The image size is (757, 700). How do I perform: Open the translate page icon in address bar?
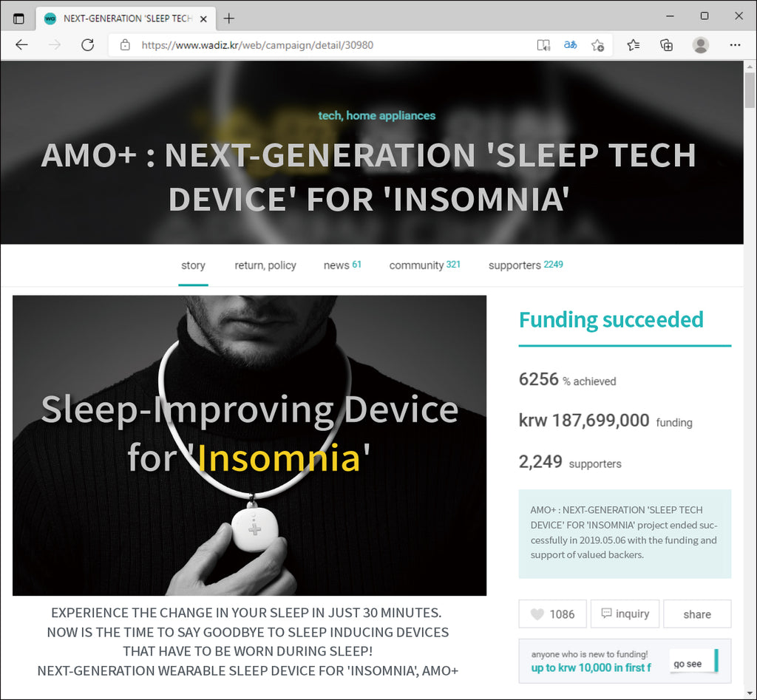coord(570,45)
